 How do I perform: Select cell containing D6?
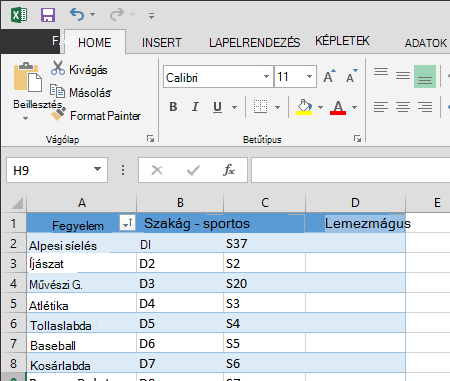click(x=180, y=343)
